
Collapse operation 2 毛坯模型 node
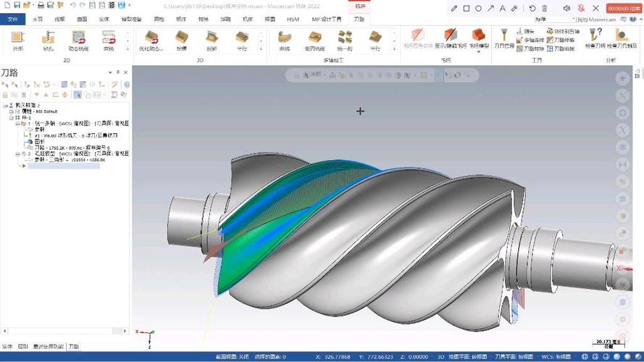17,153
